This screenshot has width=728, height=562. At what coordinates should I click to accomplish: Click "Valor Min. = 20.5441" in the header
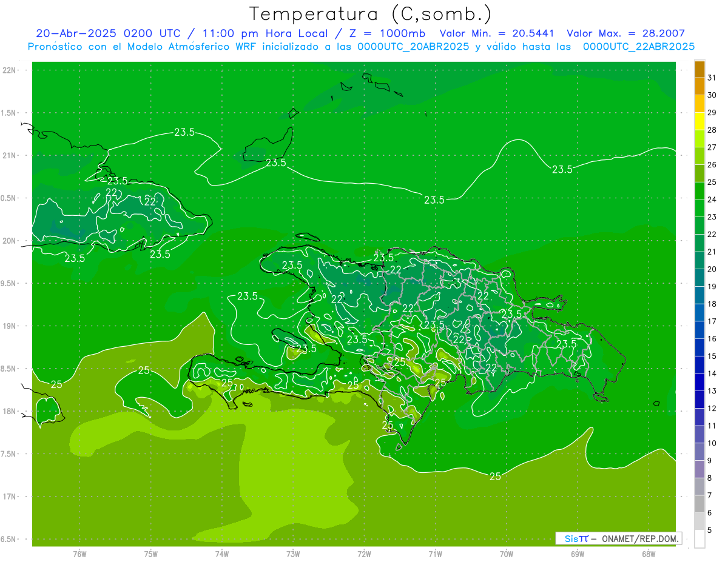(497, 33)
